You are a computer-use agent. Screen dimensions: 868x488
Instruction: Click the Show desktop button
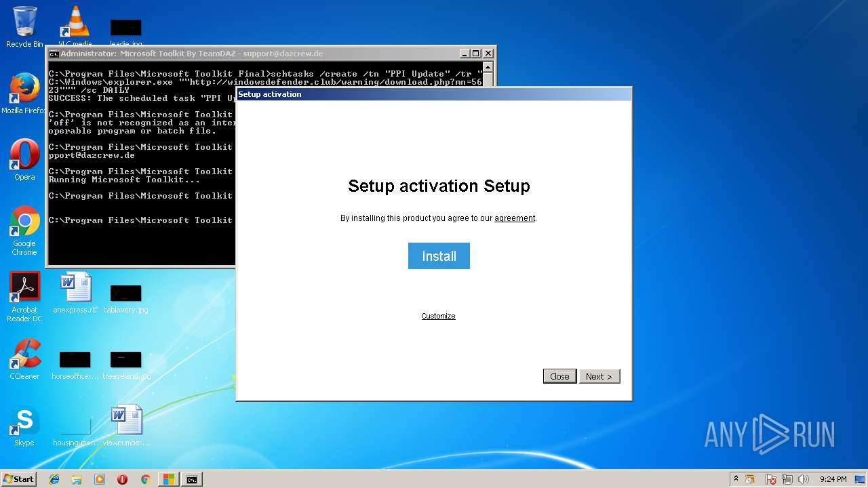pos(861,479)
